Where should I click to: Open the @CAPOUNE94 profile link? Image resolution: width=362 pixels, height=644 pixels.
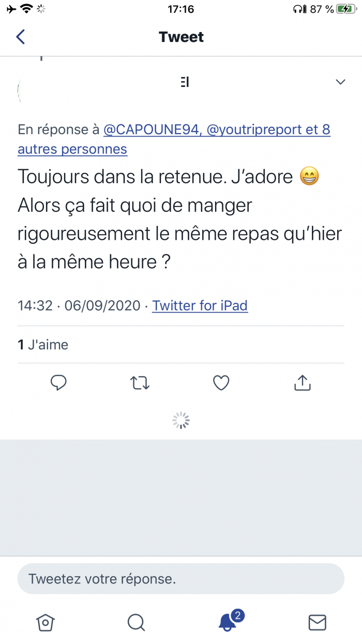click(x=151, y=129)
